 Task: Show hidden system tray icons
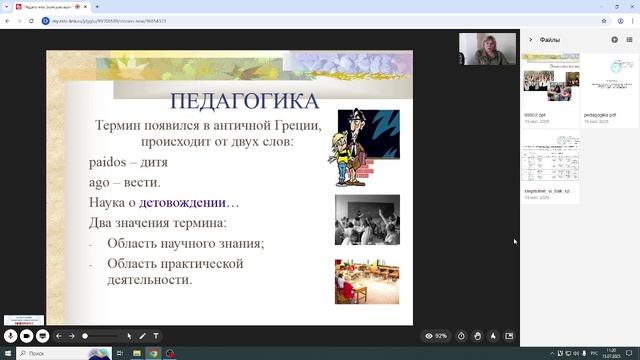tap(552, 353)
